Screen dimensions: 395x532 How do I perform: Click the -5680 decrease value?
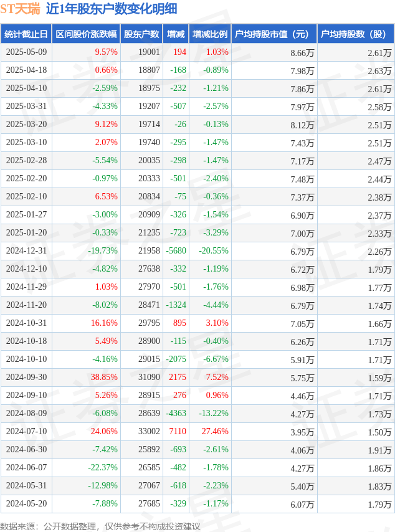click(176, 250)
